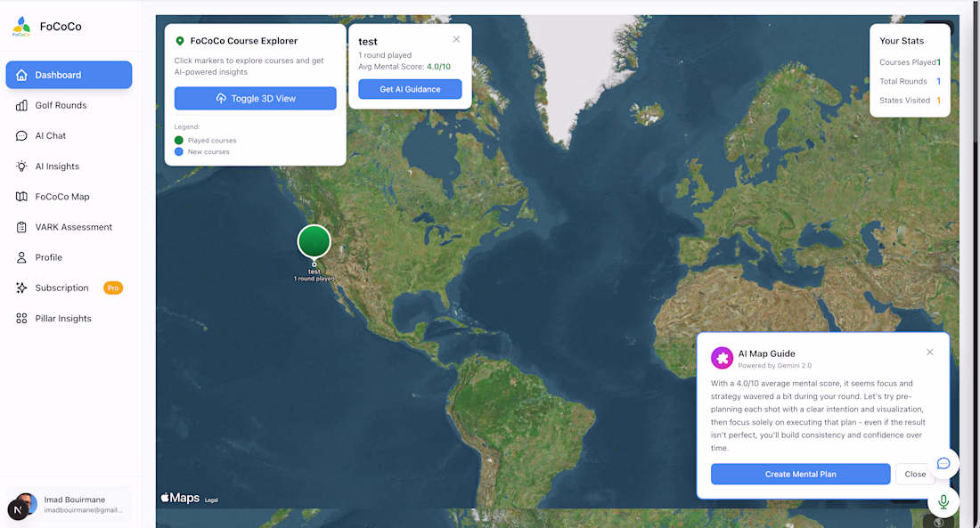Viewport: 980px width, 528px height.
Task: Click the AI Insights lightbulb icon
Action: [x=21, y=167]
